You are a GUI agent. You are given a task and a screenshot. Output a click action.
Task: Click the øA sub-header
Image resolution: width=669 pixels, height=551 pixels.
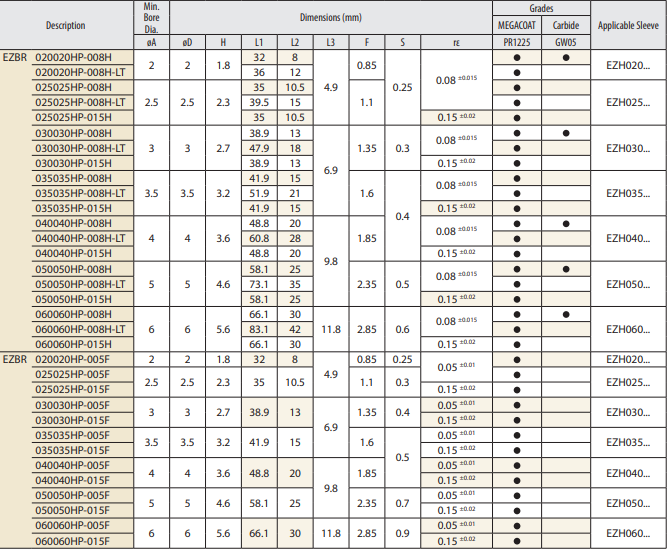[151, 42]
